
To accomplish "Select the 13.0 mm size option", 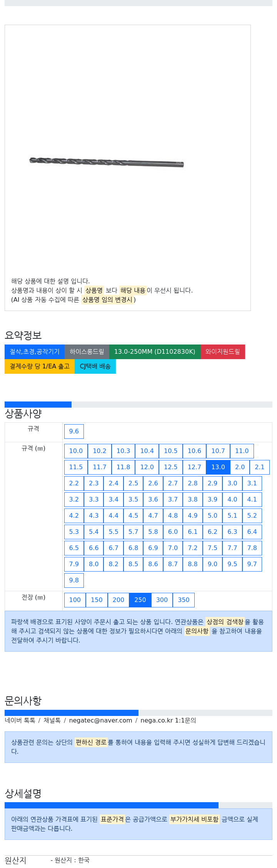I will point(218,467).
